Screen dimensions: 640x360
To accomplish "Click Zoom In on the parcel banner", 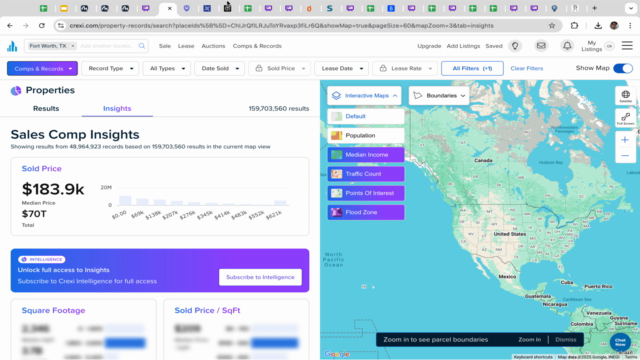I will (x=529, y=340).
